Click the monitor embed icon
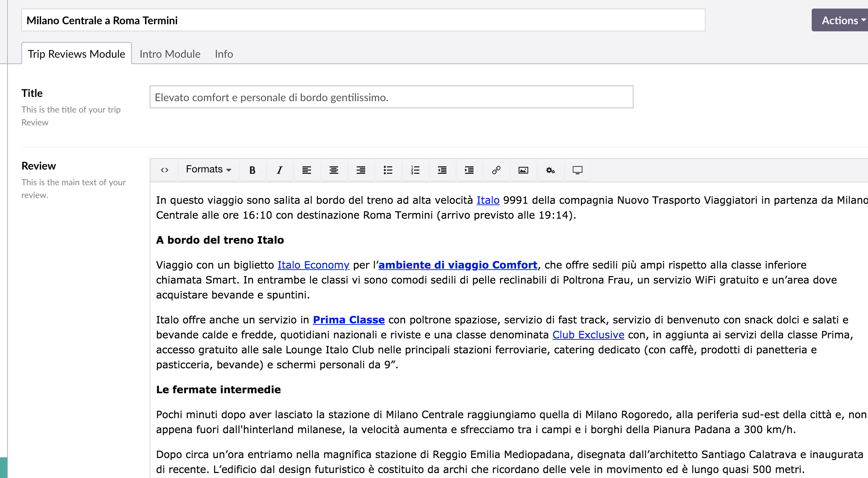 click(577, 170)
